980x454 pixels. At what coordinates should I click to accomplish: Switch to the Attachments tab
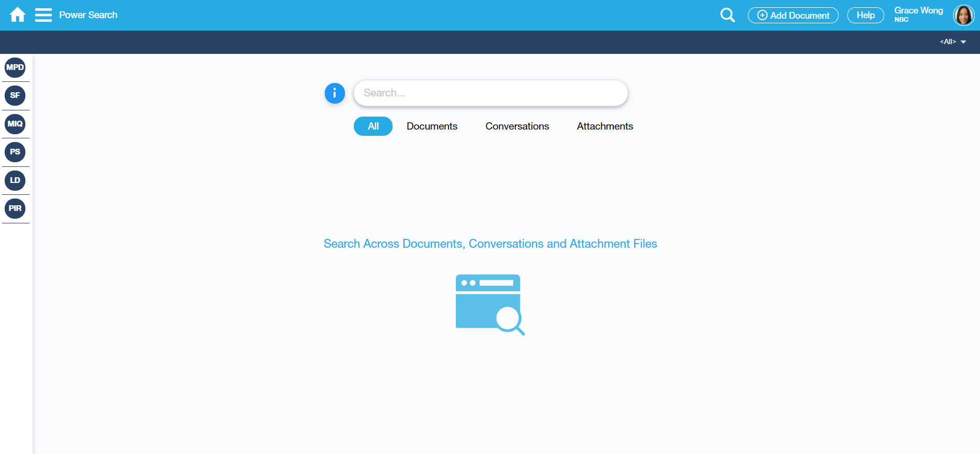[604, 126]
